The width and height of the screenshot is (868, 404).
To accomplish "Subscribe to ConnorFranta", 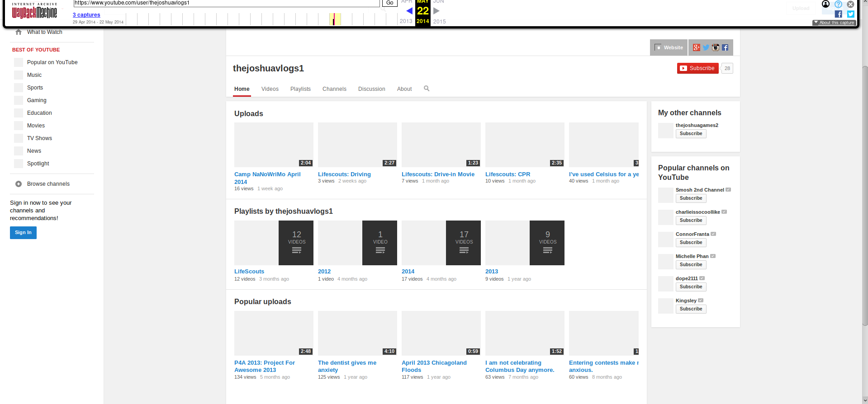I will pos(691,243).
